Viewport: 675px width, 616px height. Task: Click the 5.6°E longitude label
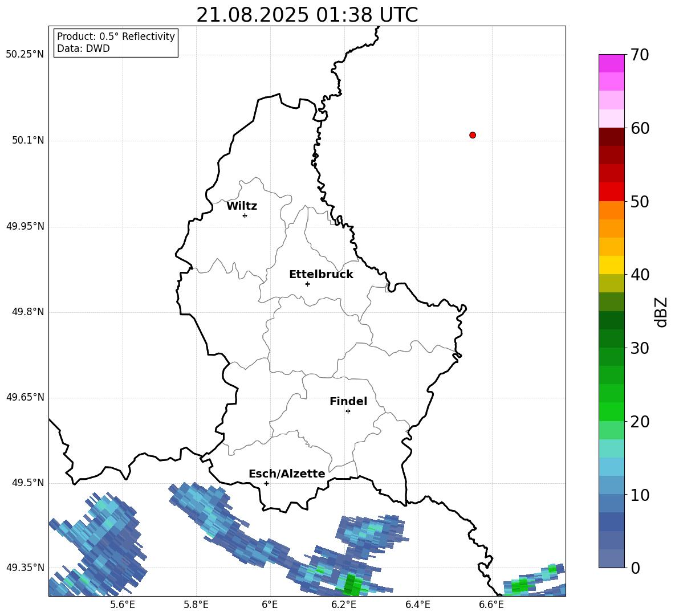[123, 605]
